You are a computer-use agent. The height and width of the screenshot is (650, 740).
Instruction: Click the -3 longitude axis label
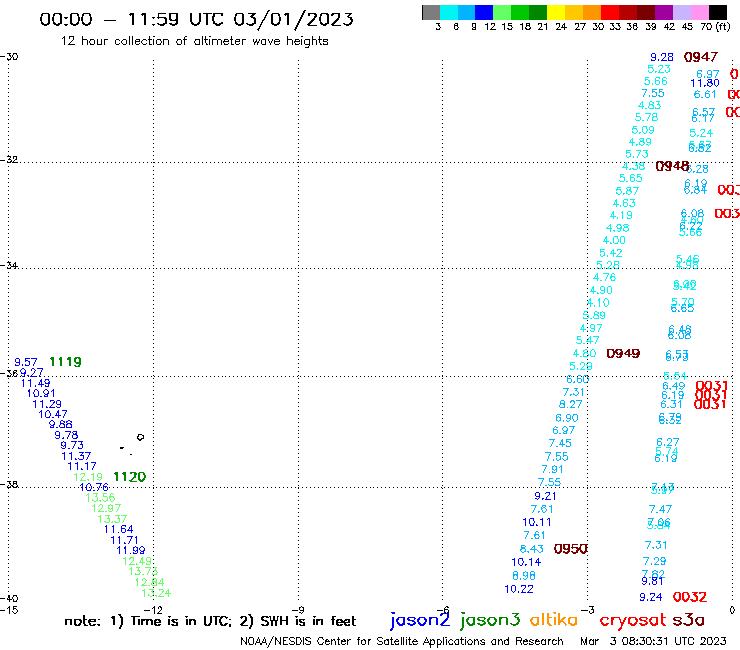pyautogui.click(x=588, y=609)
